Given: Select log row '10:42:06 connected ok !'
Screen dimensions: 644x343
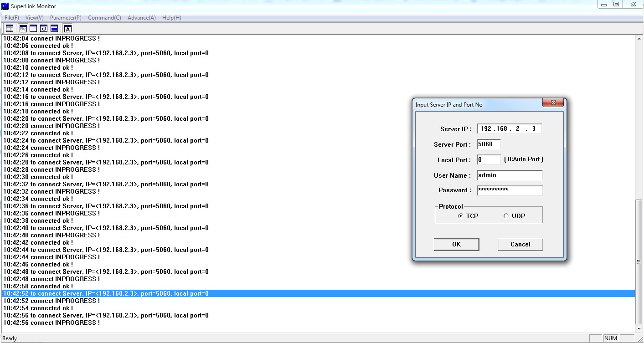Looking at the screenshot, I should click(319, 46).
